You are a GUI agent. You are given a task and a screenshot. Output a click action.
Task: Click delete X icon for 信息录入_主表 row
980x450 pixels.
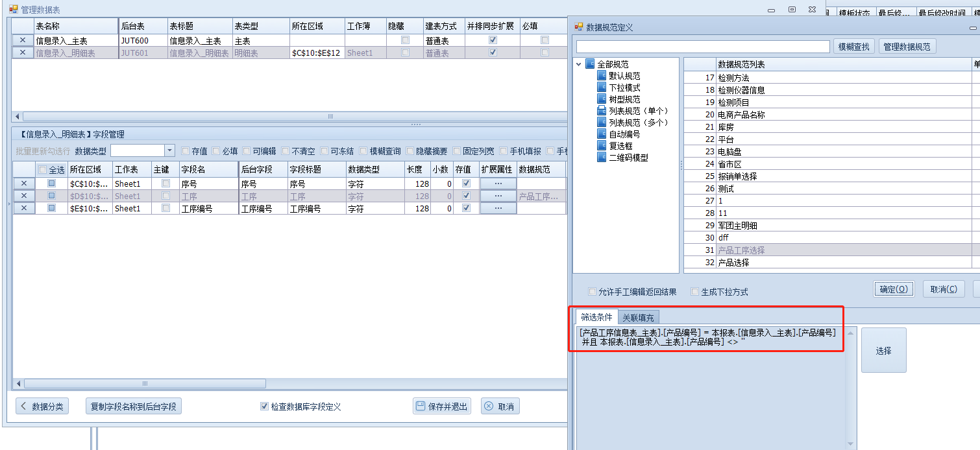[23, 40]
